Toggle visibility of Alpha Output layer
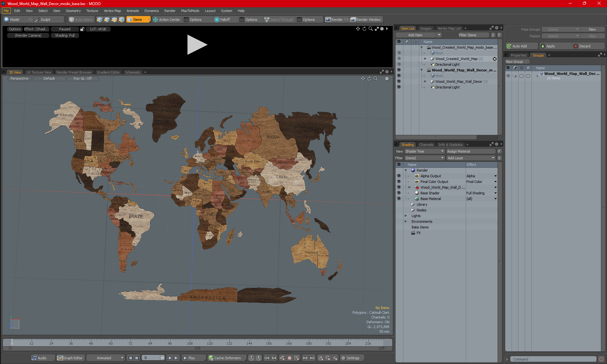Image resolution: width=607 pixels, height=364 pixels. pos(399,176)
